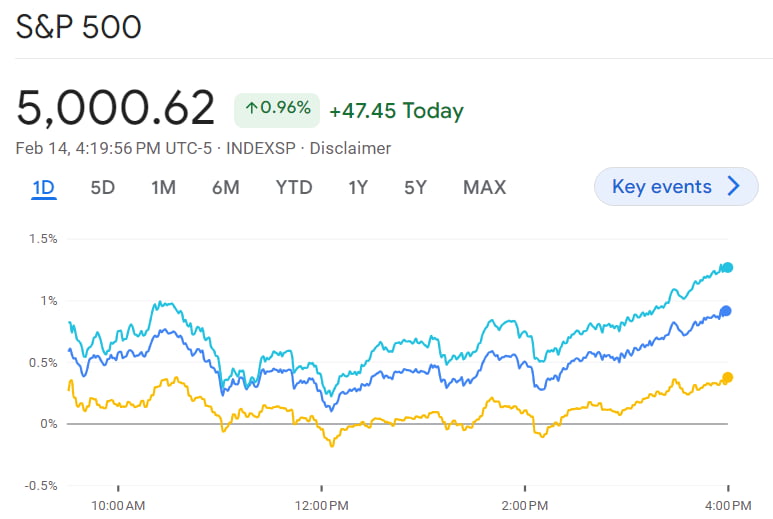Open the Key events button
The width and height of the screenshot is (773, 519).
pos(676,187)
